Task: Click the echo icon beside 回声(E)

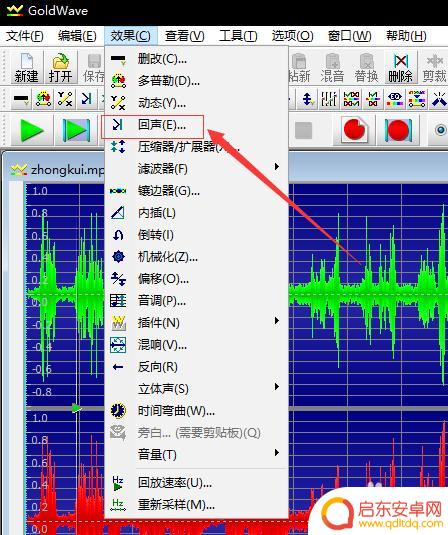Action: click(x=118, y=125)
